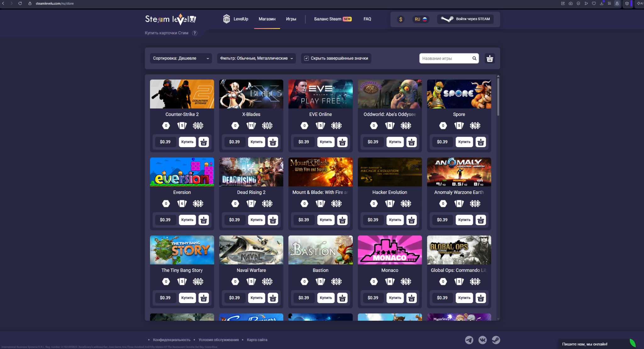The width and height of the screenshot is (644, 349).
Task: Add X-Blades to the basket
Action: 273,142
